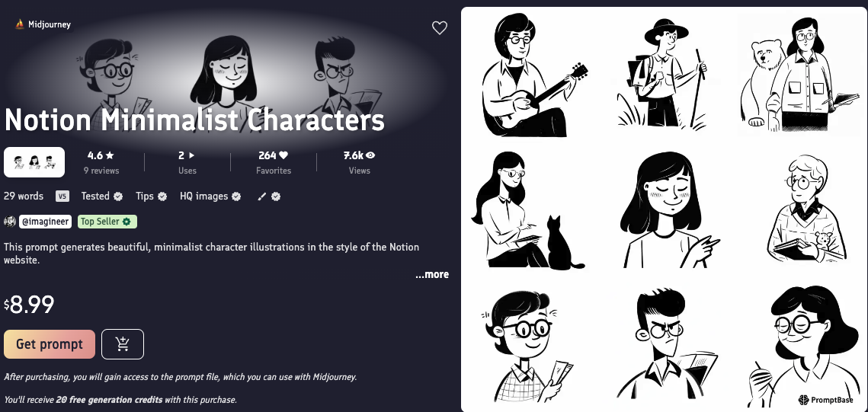Click the PromptBase watermark logo

pyautogui.click(x=825, y=399)
